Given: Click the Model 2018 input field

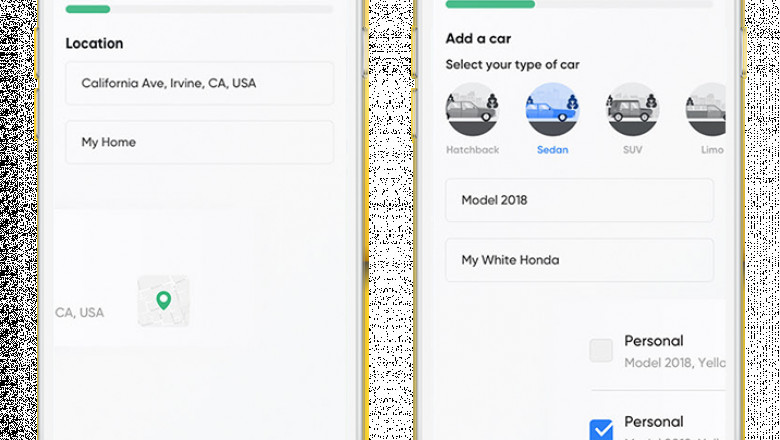Looking at the screenshot, I should 579,200.
